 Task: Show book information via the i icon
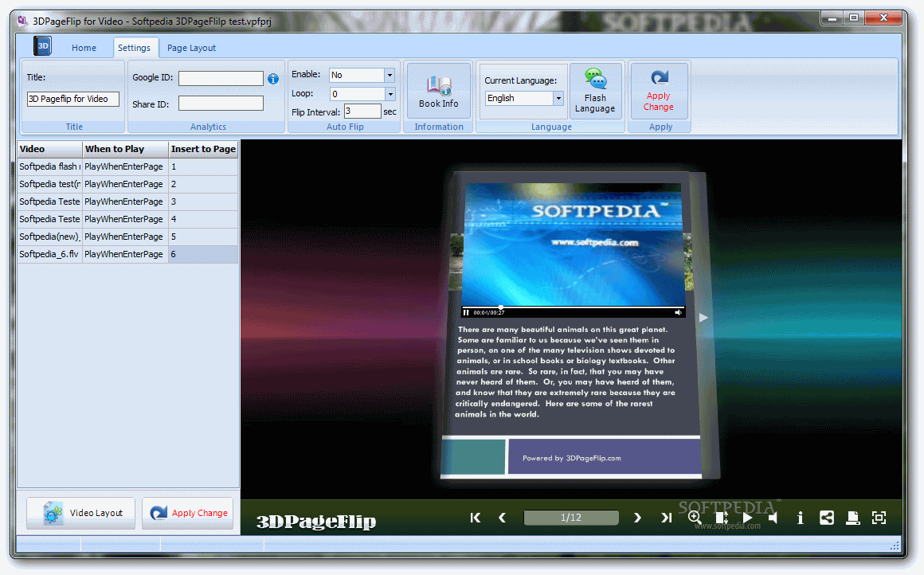(x=800, y=518)
